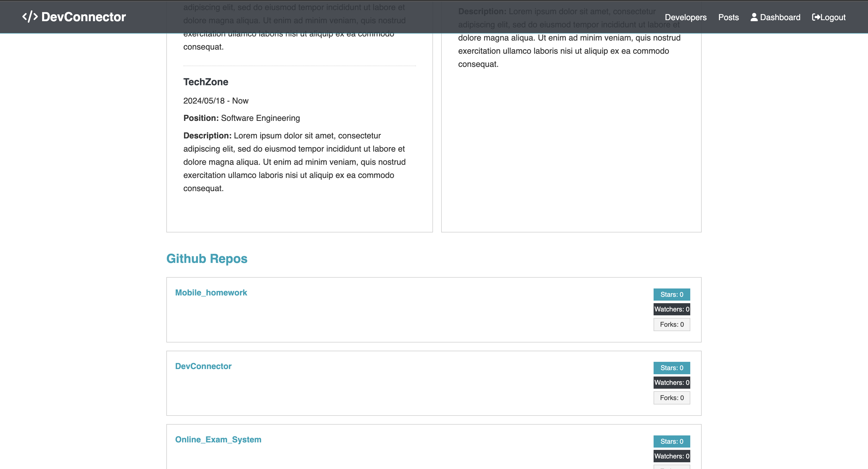
Task: Click Watchers badge for DevConnector repo
Action: click(x=672, y=382)
